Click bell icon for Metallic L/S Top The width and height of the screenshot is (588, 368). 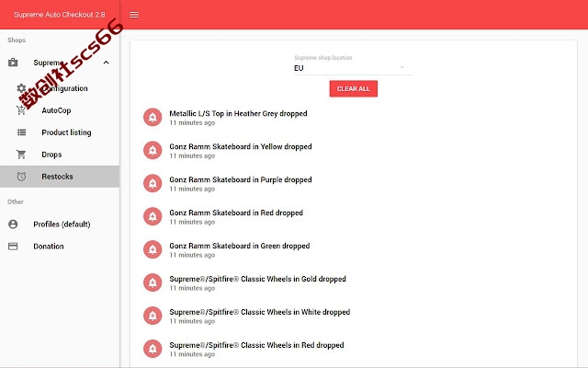tap(153, 117)
